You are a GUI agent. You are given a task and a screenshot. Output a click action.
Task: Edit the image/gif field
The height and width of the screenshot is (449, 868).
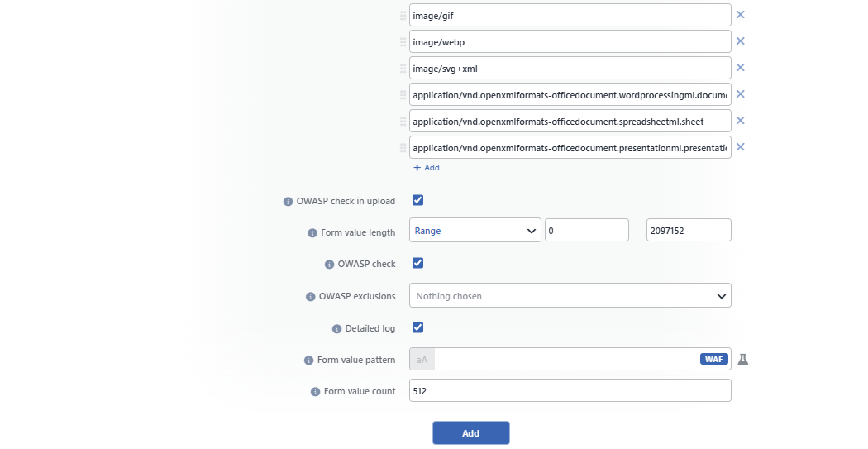(x=570, y=16)
